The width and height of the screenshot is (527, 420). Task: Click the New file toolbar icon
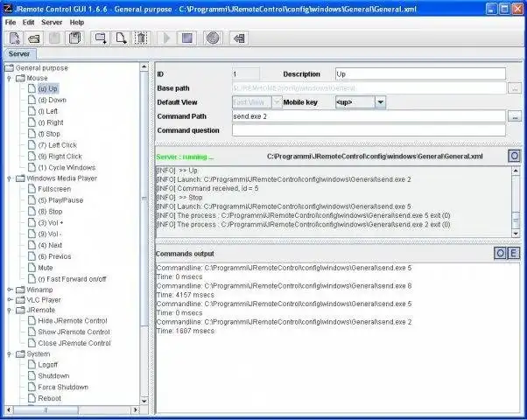click(14, 38)
